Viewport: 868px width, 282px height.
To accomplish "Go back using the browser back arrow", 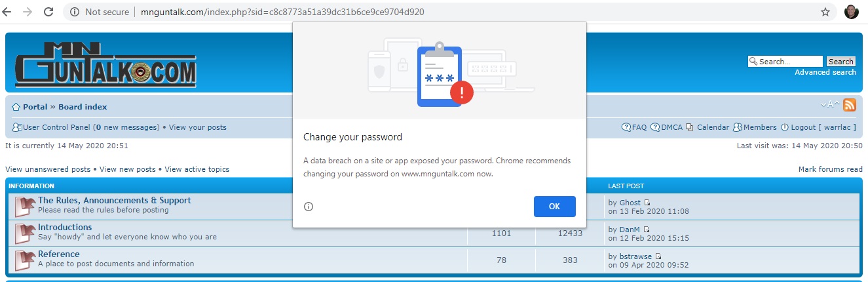I will click(x=9, y=12).
